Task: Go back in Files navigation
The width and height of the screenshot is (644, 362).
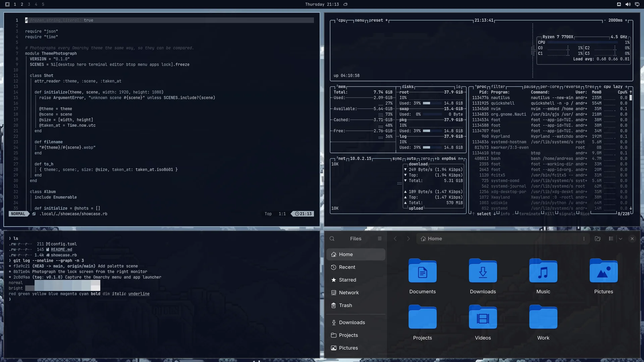Action: [x=395, y=239]
